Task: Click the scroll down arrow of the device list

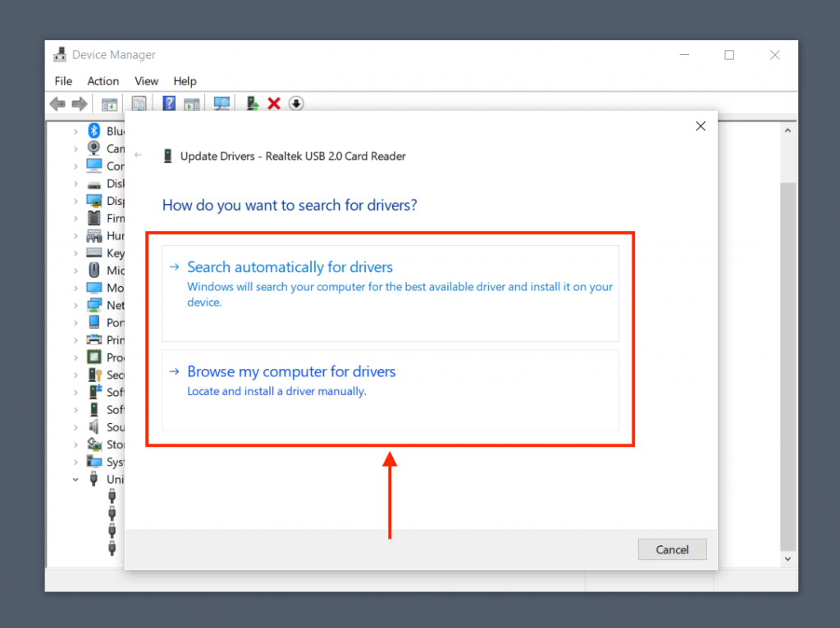Action: click(x=787, y=558)
